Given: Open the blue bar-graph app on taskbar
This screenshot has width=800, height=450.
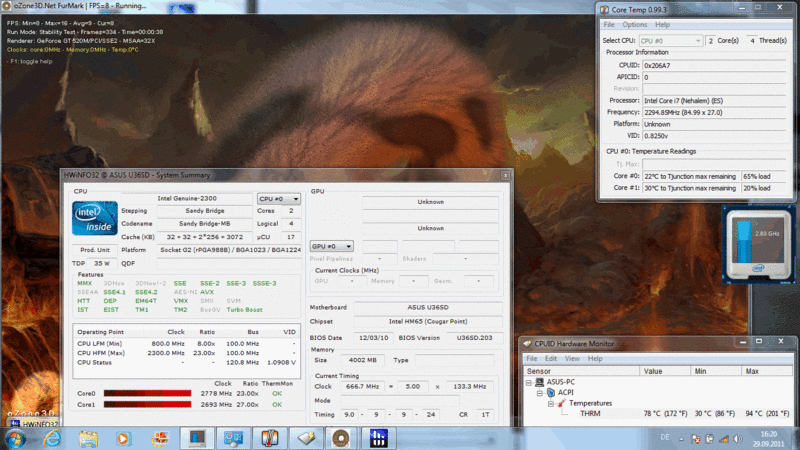Looking at the screenshot, I should click(378, 438).
